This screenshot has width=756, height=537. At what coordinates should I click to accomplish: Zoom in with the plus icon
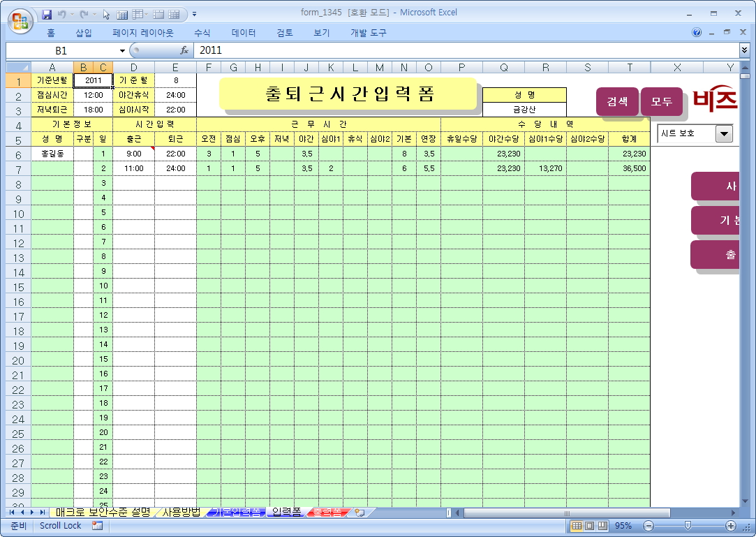point(731,526)
